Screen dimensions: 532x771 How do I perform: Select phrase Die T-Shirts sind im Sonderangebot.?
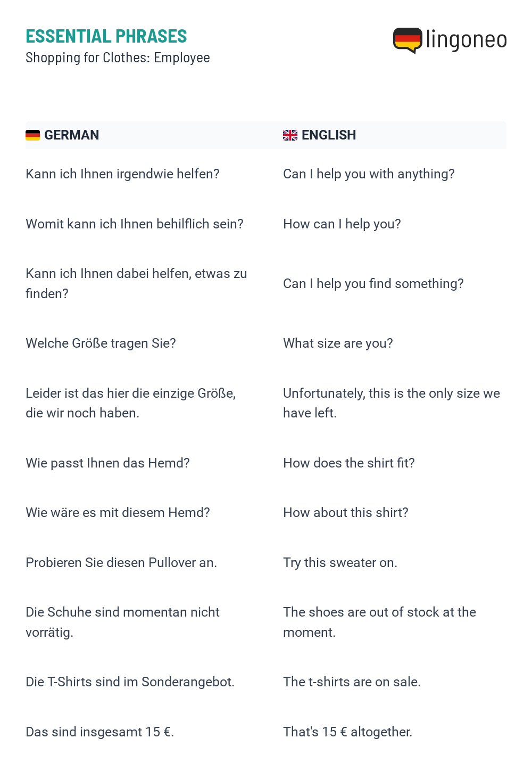coord(130,682)
